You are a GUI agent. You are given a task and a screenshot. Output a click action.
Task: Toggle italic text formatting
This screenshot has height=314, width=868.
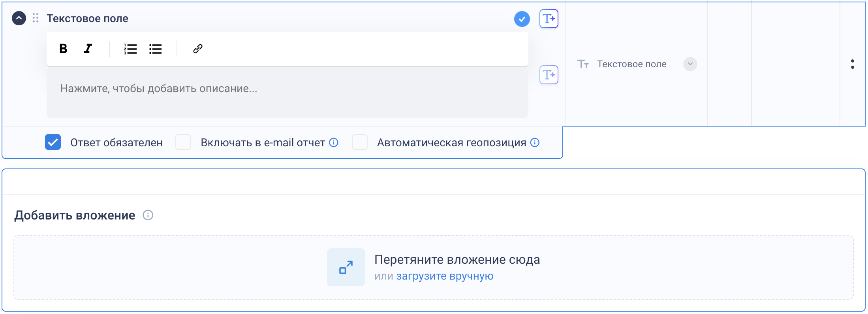coord(88,49)
